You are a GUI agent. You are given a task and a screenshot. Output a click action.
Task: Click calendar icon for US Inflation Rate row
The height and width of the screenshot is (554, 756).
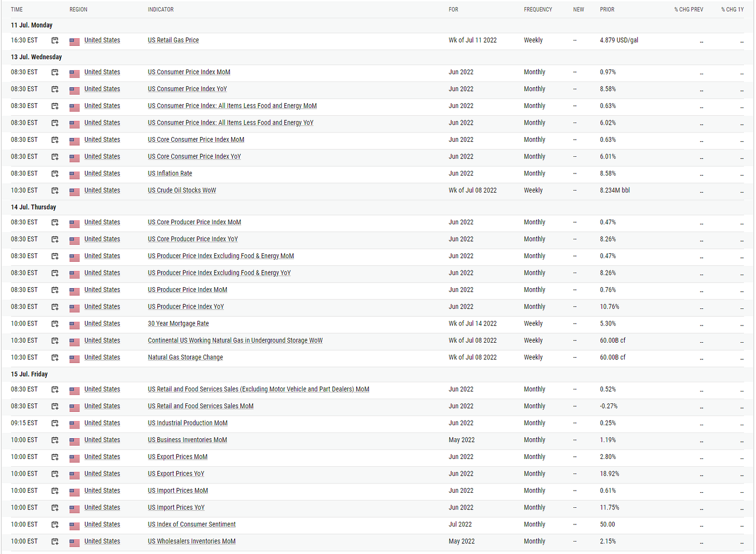[55, 174]
